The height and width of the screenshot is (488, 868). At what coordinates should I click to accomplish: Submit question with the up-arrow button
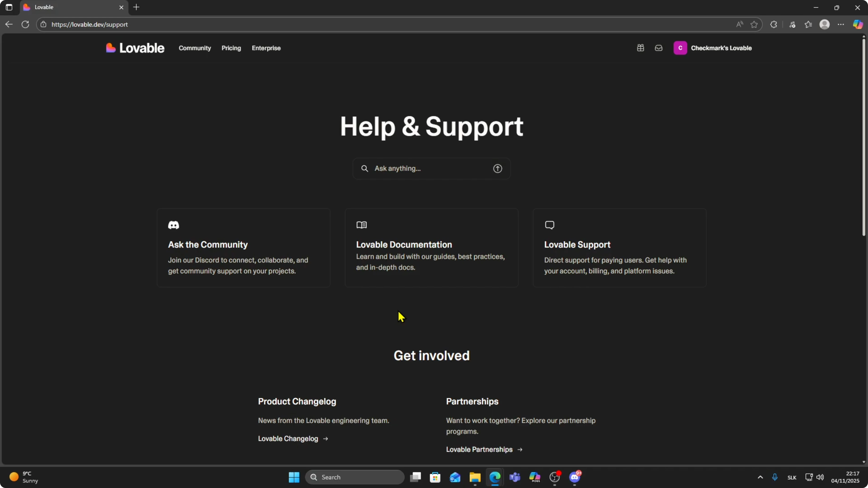tap(497, 168)
